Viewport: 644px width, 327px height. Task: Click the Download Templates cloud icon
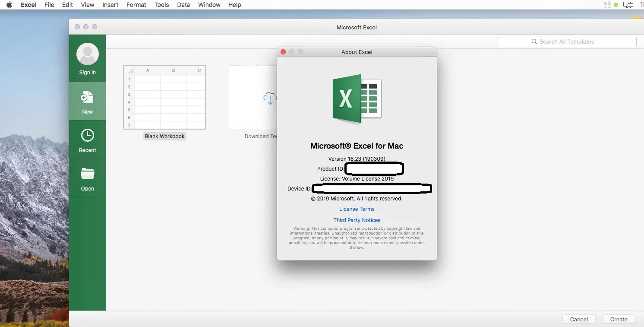pos(270,98)
